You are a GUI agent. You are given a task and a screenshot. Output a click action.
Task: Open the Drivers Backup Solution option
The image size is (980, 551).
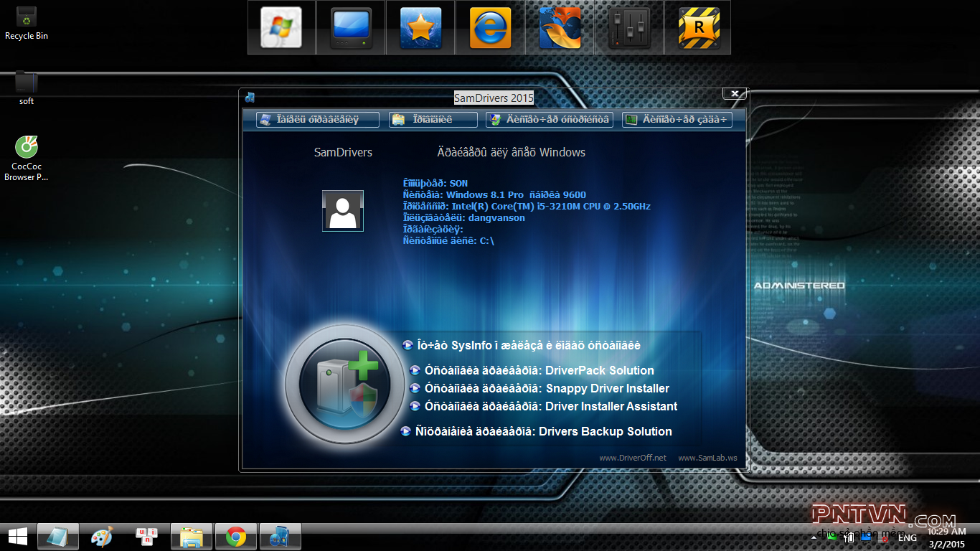click(x=537, y=431)
